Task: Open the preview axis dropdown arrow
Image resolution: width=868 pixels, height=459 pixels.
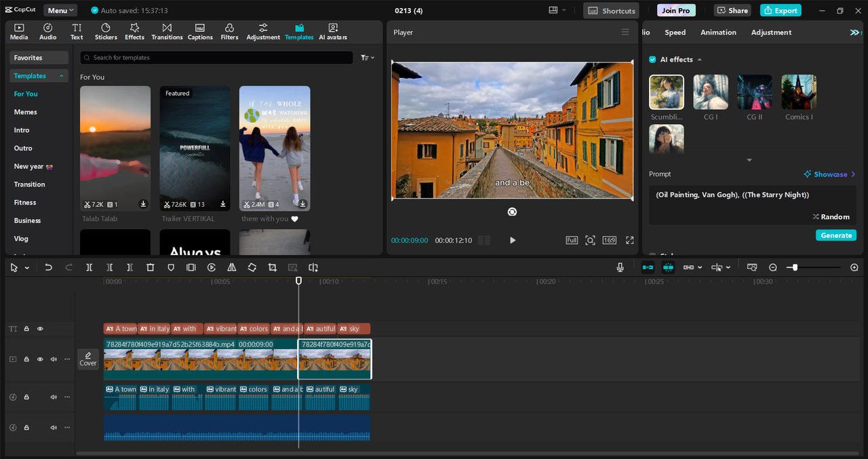Action: (x=728, y=268)
